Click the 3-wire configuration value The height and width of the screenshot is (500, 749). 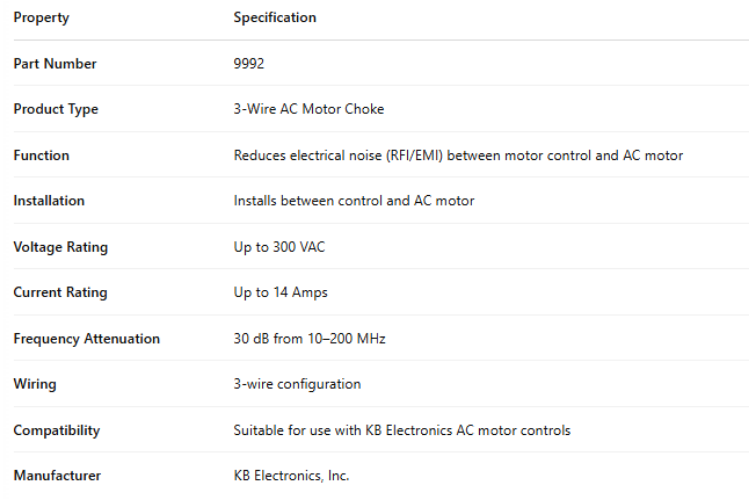pyautogui.click(x=297, y=384)
